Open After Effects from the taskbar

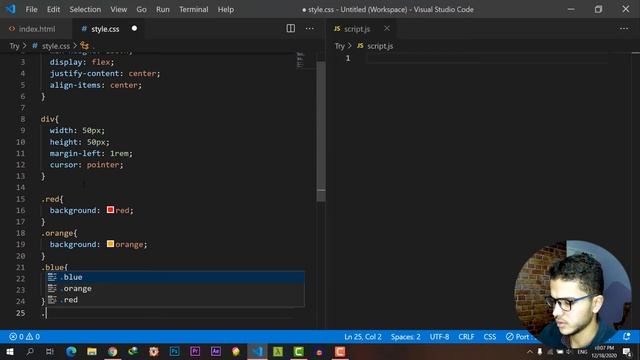click(x=216, y=351)
